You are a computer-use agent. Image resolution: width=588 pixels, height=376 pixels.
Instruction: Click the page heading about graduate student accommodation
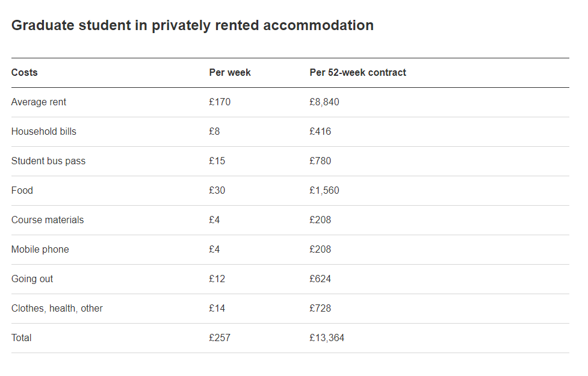click(x=192, y=26)
